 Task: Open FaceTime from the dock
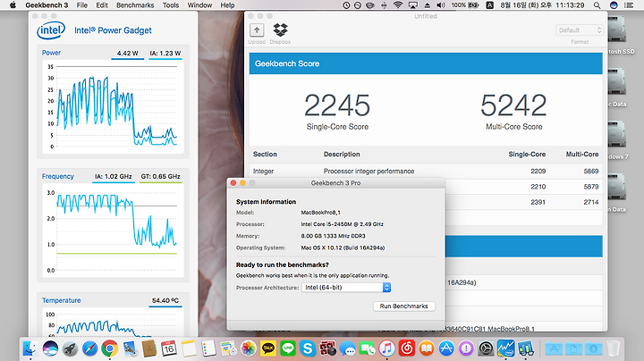(368, 348)
